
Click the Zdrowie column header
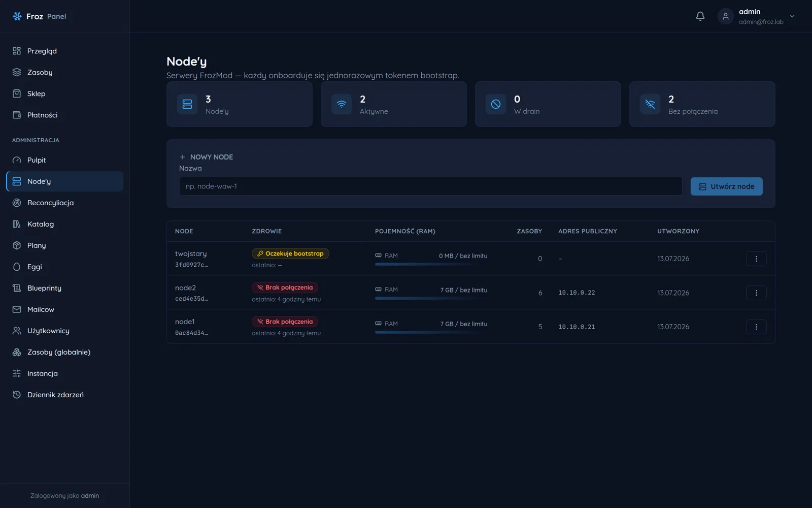[x=267, y=231]
